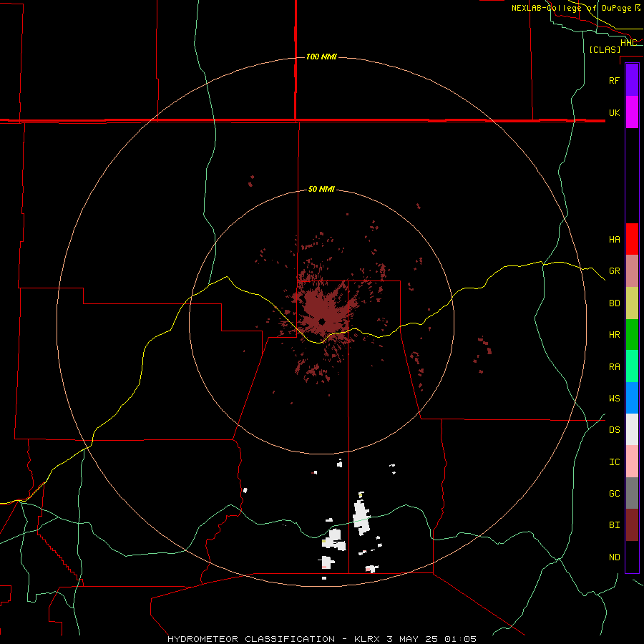644x644 pixels.
Task: Click the IC legend label
Action: pyautogui.click(x=614, y=462)
